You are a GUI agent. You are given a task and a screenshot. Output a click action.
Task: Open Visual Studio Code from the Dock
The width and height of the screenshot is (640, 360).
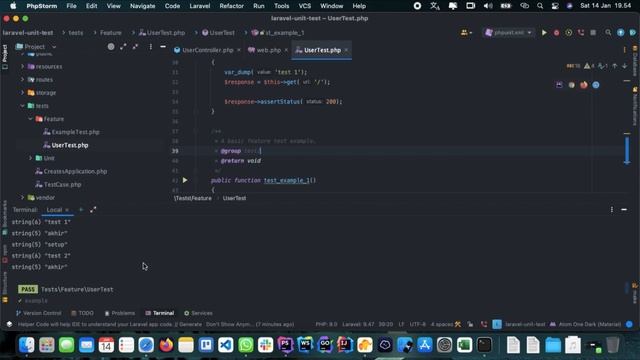coord(226,345)
